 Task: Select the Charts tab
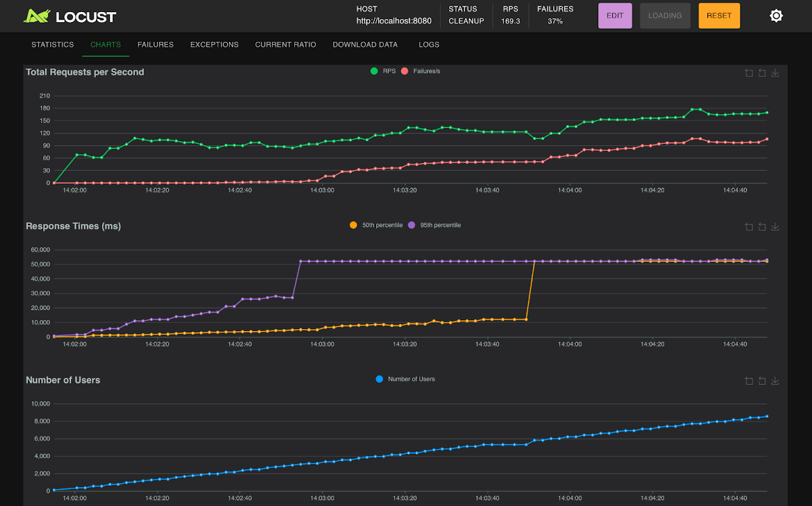coord(105,44)
